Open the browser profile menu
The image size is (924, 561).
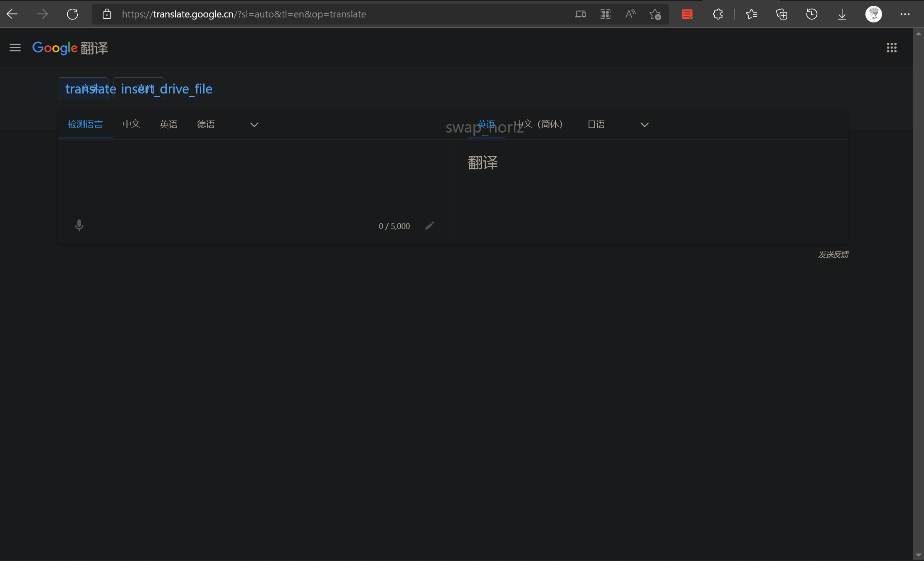[873, 14]
